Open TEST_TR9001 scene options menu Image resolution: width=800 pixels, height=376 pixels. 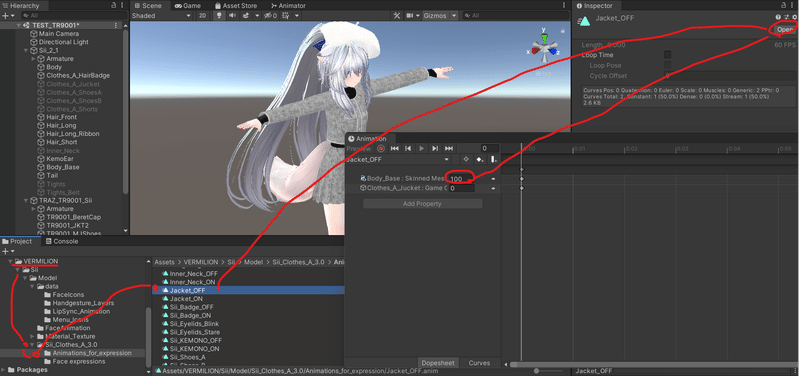116,25
